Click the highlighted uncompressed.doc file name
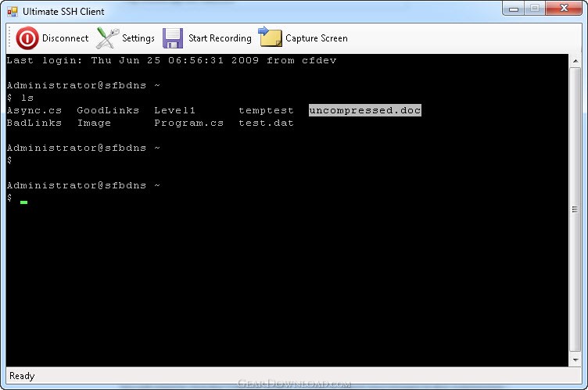This screenshot has height=390, width=588. tap(365, 110)
